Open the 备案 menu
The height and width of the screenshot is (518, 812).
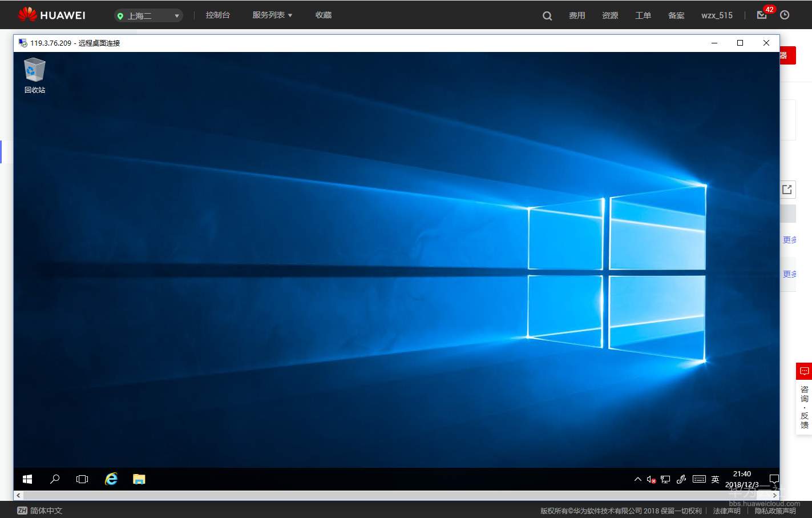(676, 15)
